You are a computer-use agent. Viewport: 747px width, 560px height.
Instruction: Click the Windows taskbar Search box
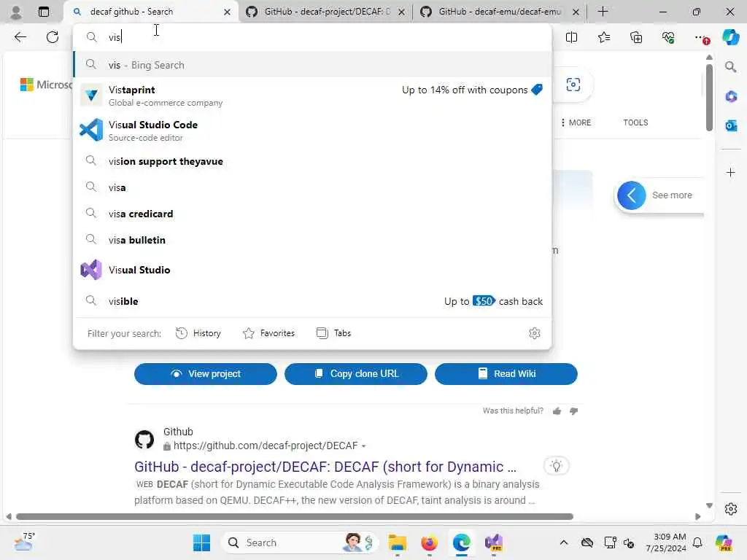pyautogui.click(x=299, y=542)
